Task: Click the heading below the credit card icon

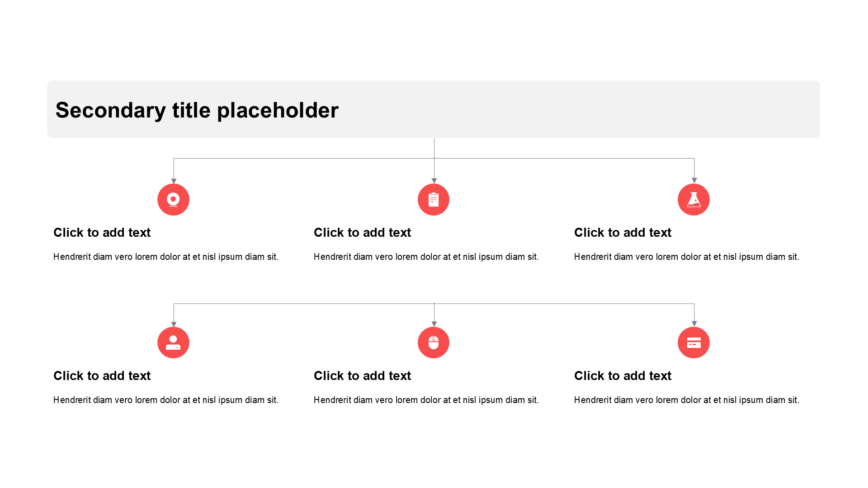Action: coord(623,375)
